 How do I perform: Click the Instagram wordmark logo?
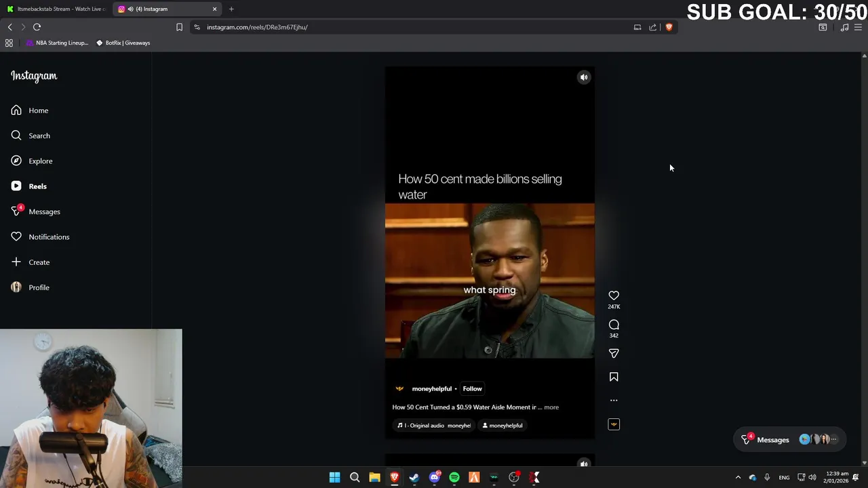[34, 76]
